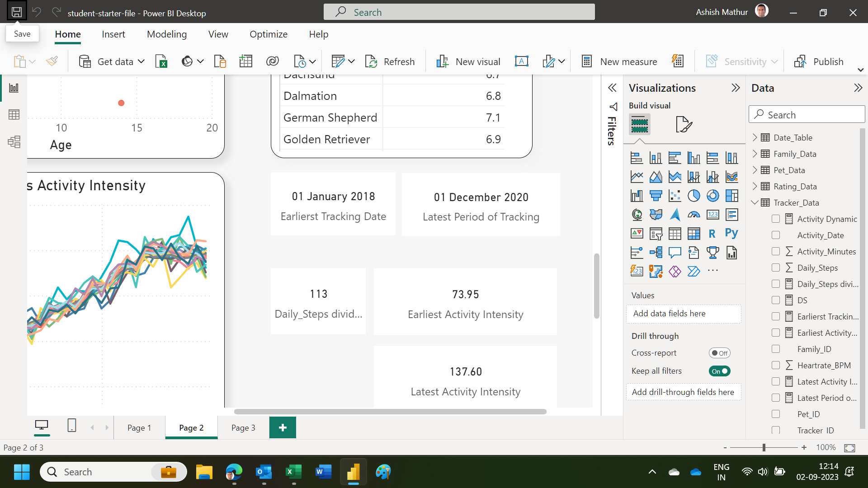Open the Excel workbook import icon

[161, 61]
